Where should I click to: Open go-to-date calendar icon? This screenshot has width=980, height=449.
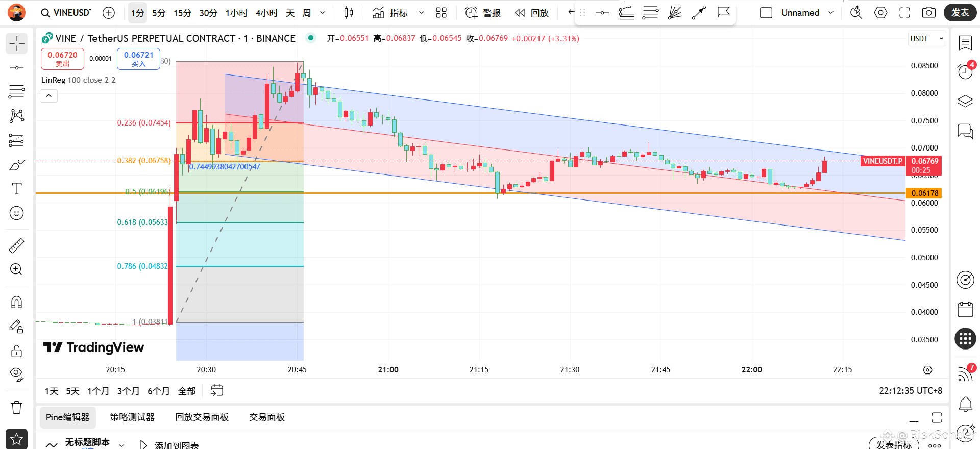point(217,391)
